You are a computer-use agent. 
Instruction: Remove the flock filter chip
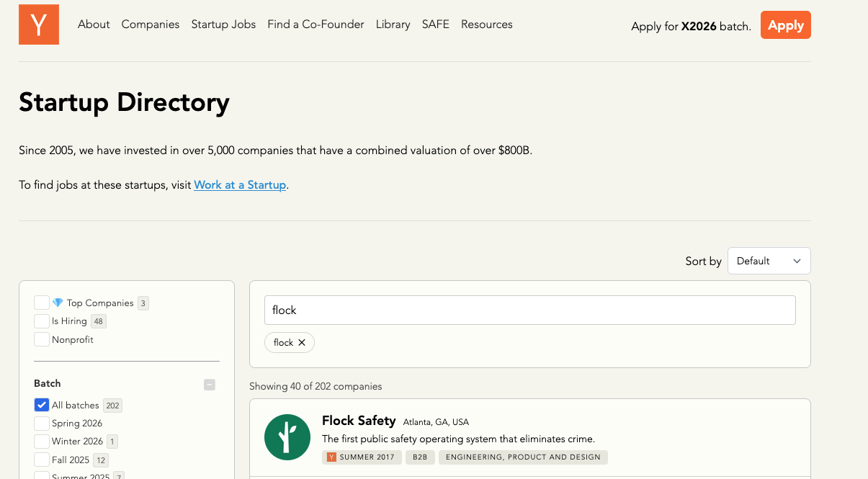302,343
